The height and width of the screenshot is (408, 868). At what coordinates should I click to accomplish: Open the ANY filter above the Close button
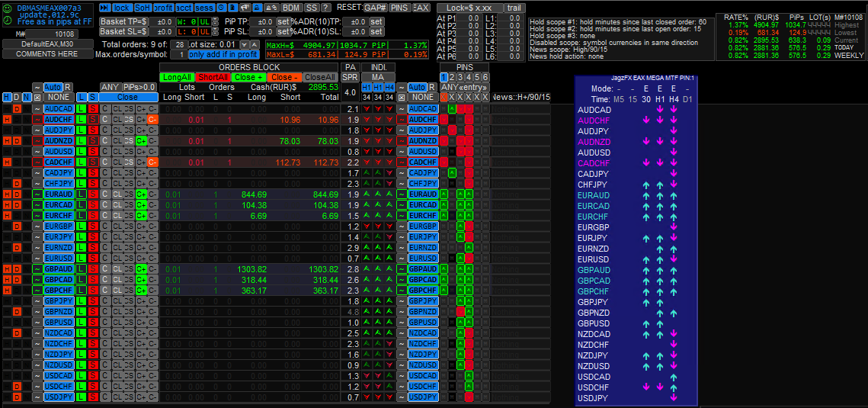[111, 87]
